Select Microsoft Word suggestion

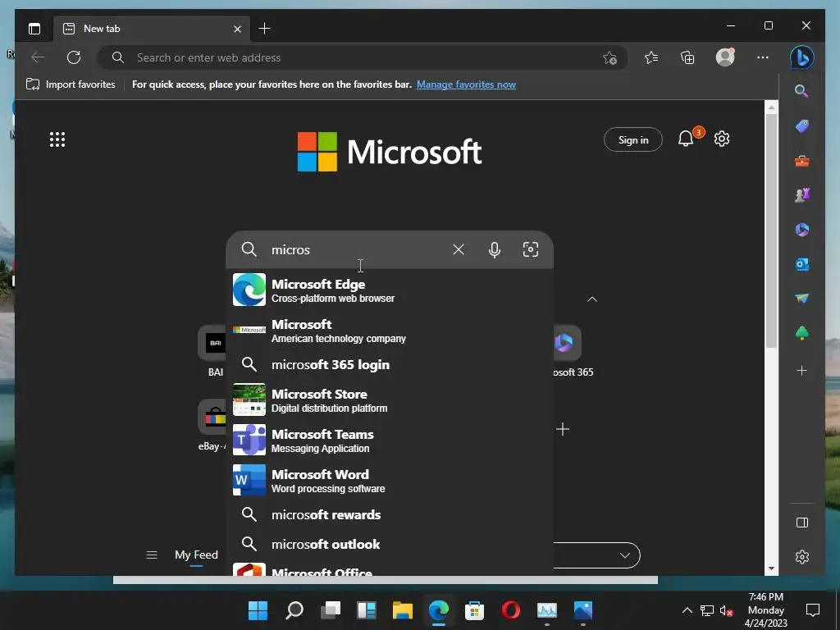click(390, 480)
